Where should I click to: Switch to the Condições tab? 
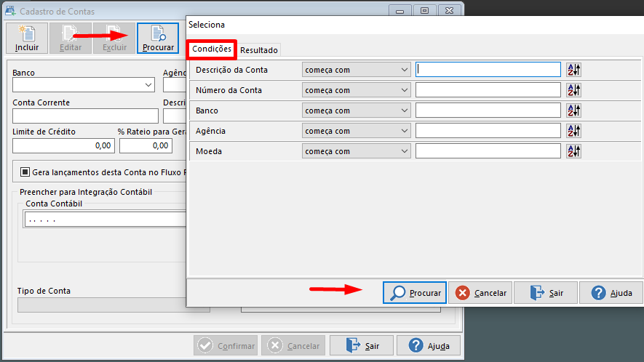pos(212,49)
